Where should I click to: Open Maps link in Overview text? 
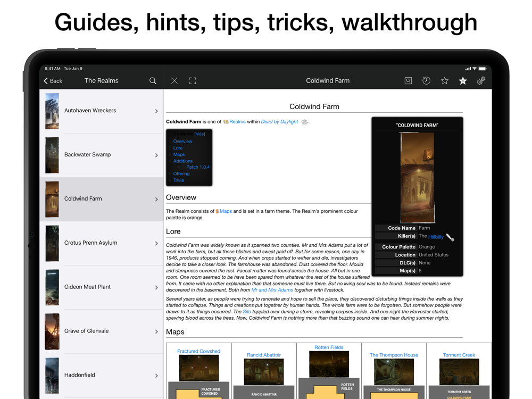(x=226, y=211)
